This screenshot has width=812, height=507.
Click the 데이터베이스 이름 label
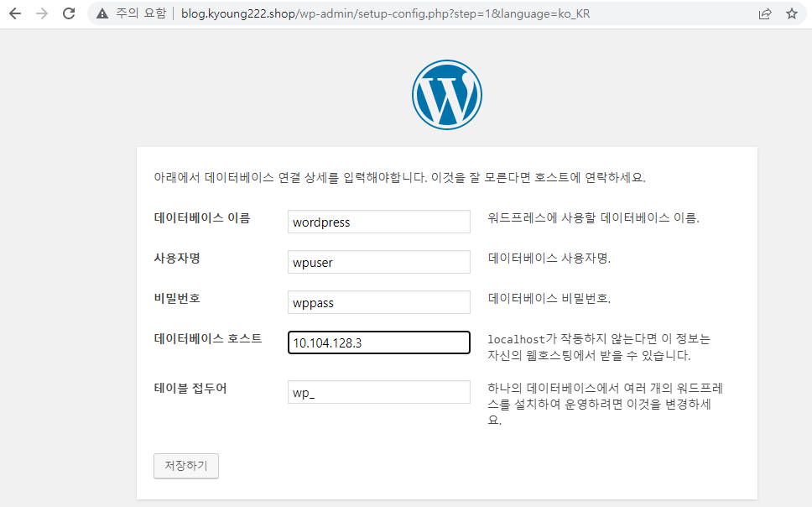(202, 217)
